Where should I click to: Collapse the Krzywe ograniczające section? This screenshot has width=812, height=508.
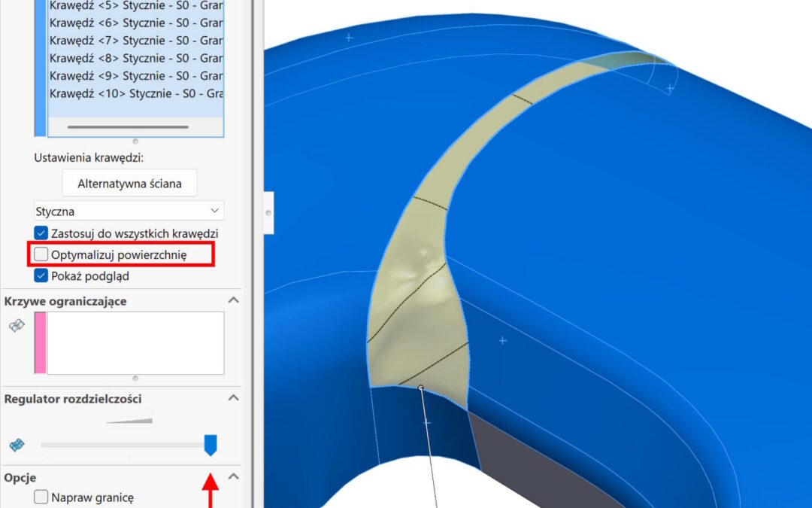233,301
